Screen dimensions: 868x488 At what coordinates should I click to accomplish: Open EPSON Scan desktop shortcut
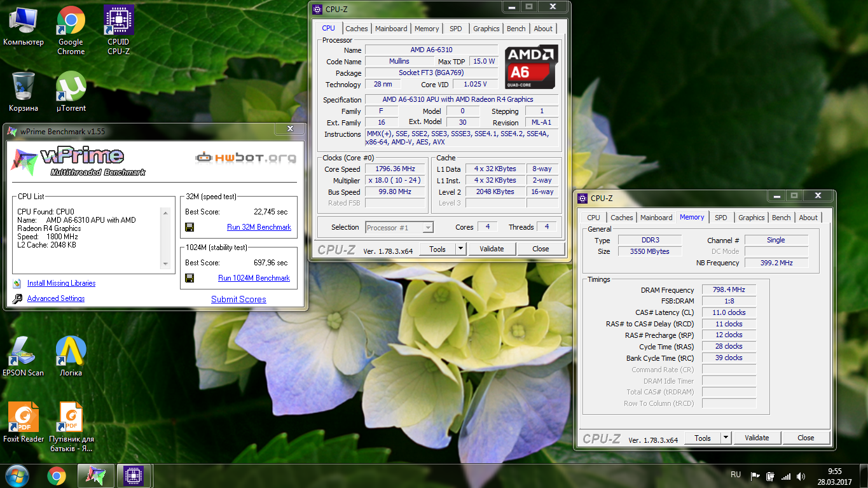[x=24, y=356]
